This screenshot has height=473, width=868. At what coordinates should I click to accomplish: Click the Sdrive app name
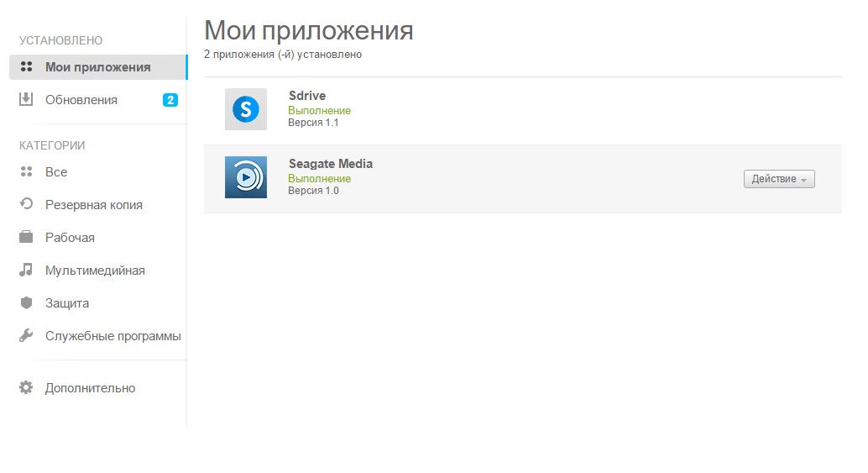(307, 96)
